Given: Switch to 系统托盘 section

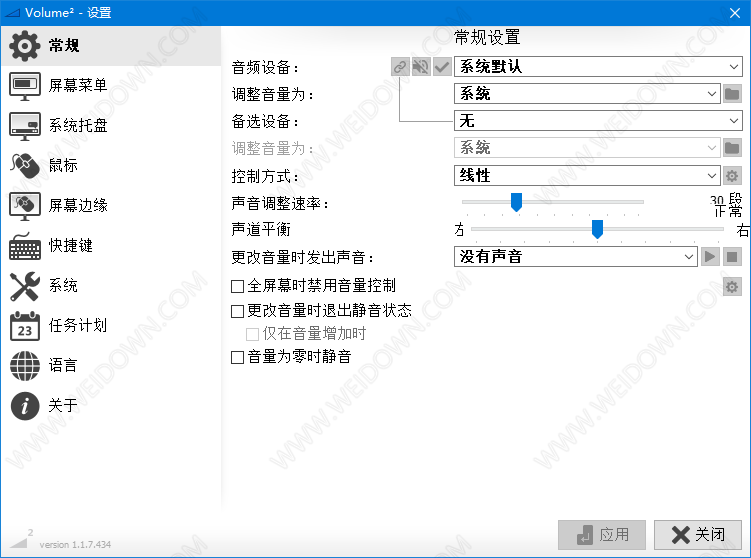Looking at the screenshot, I should click(78, 125).
